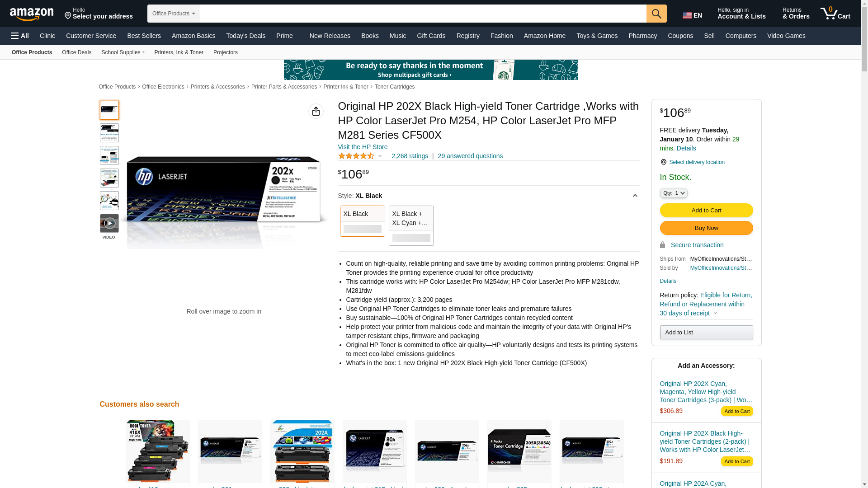Select XL Black + XL Cyan style option
Image resolution: width=868 pixels, height=488 pixels.
(x=411, y=225)
